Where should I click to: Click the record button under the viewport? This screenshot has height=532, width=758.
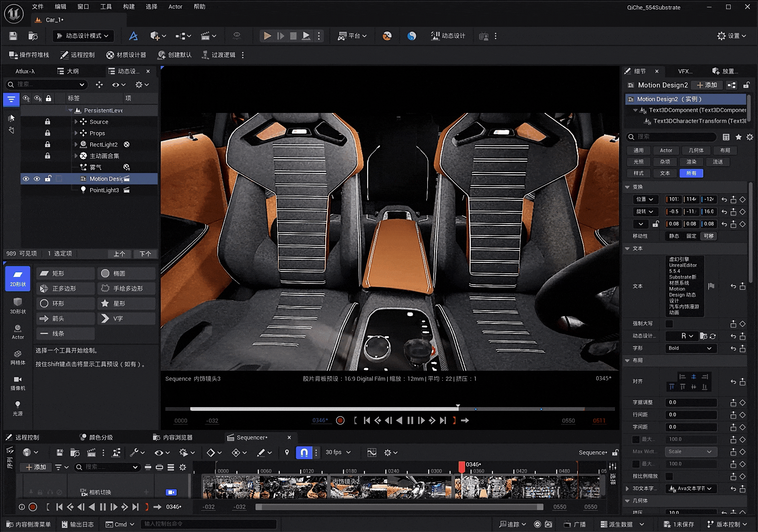point(340,420)
